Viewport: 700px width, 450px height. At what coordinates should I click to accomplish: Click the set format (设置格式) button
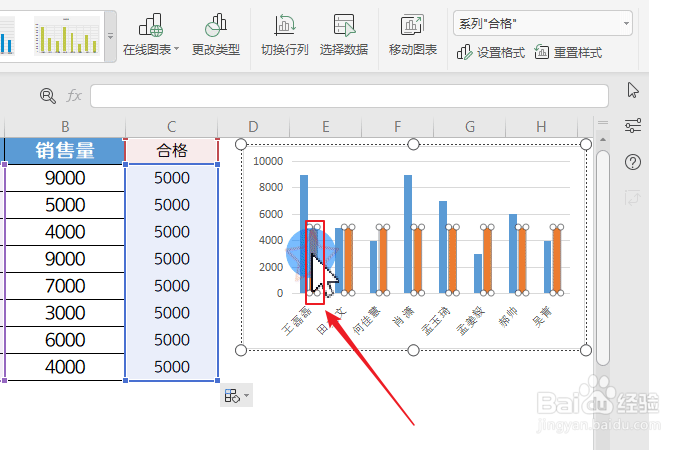[x=490, y=53]
